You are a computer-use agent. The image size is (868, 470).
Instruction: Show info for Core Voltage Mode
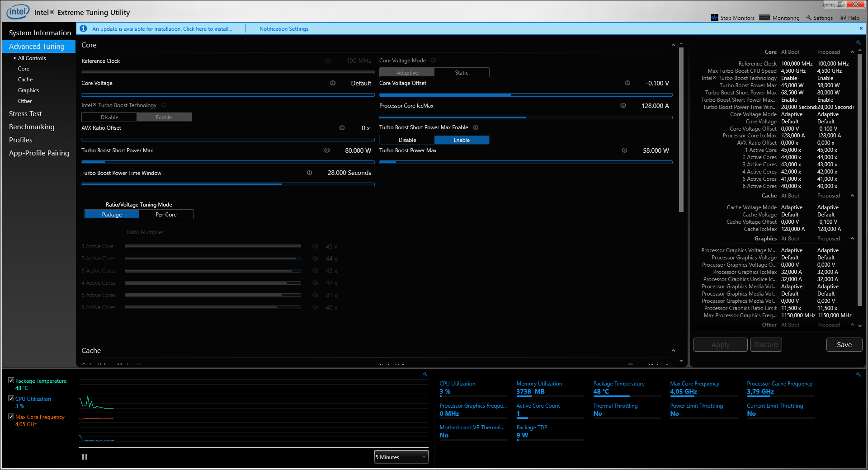coord(433,61)
